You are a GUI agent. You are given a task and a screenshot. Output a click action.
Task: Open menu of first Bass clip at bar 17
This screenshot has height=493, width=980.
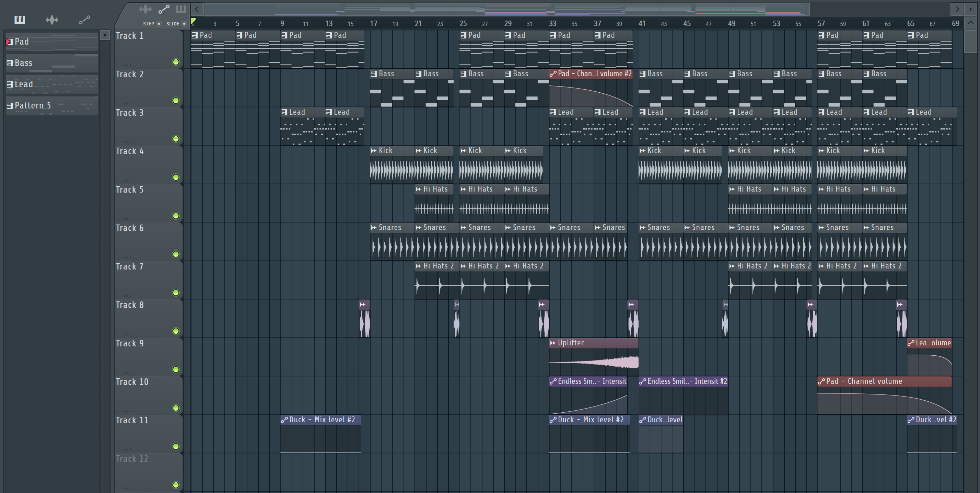point(374,74)
